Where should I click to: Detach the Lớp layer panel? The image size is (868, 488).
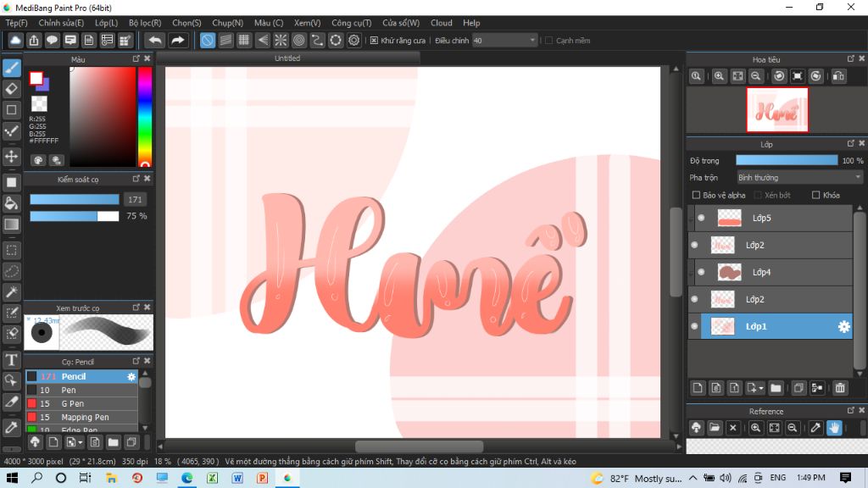(x=851, y=143)
